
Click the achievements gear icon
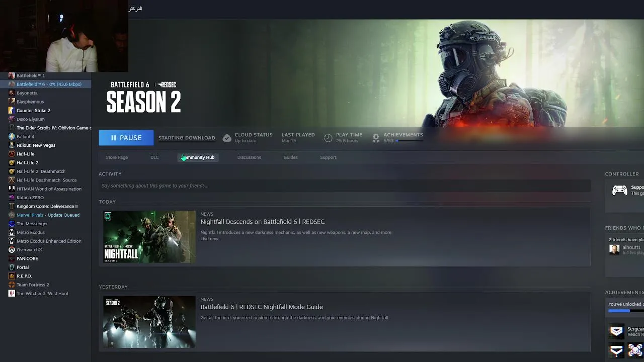376,138
